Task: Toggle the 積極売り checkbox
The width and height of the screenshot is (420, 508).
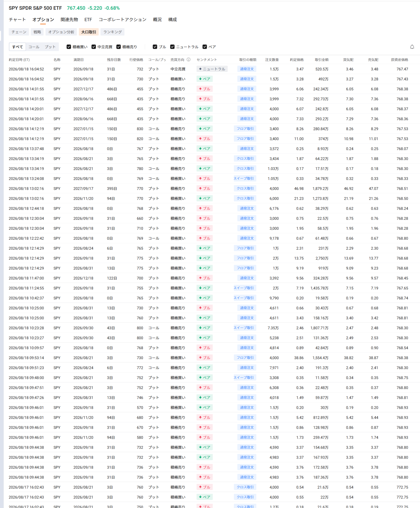Action: (x=118, y=47)
